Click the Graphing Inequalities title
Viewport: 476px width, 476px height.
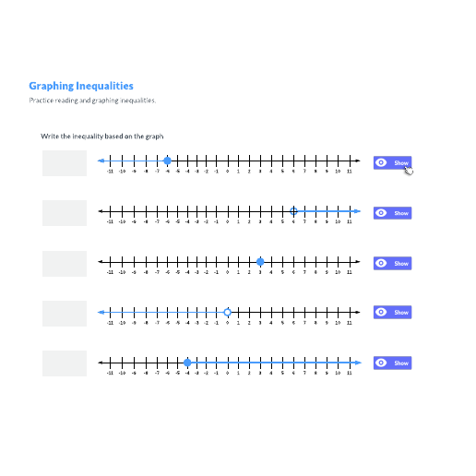(81, 86)
